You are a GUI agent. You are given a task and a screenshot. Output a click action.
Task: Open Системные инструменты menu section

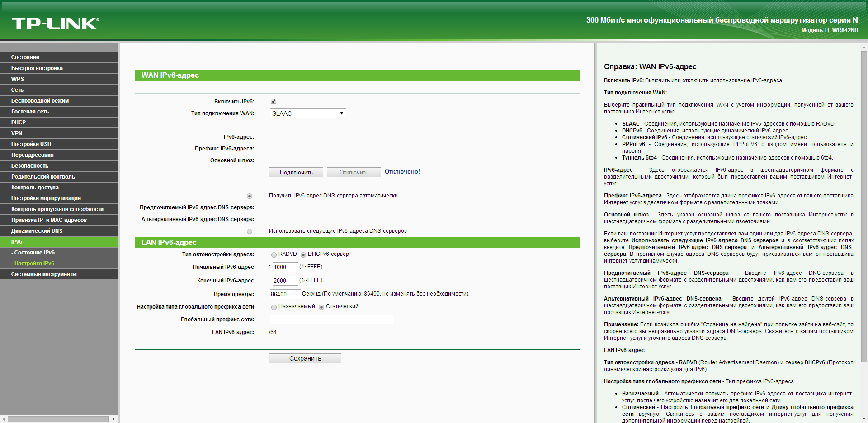point(59,274)
